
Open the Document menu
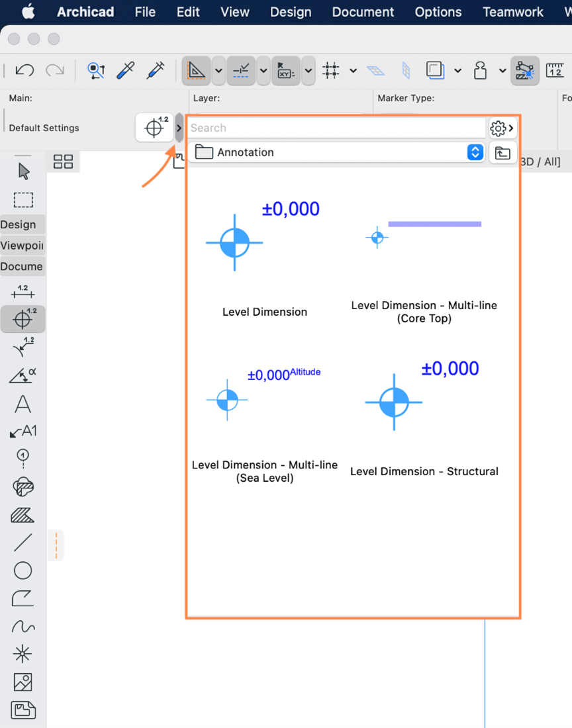tap(363, 12)
